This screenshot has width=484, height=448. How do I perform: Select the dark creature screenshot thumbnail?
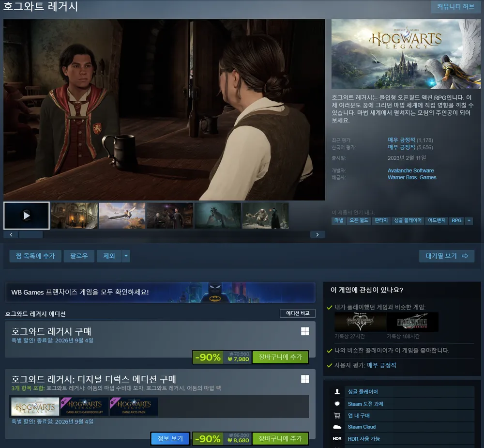pos(218,216)
